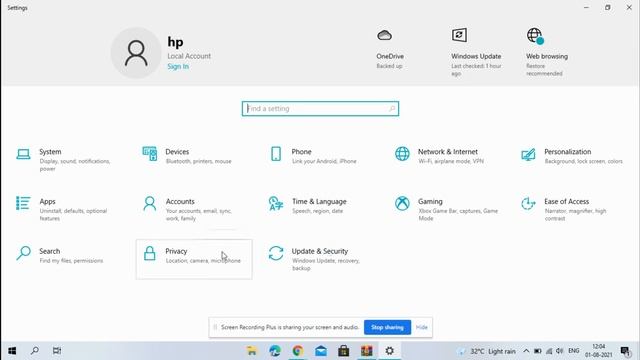Click the "Bluetooth, printers, mouse" description
Viewport: 640px width, 360px height.
tap(198, 162)
